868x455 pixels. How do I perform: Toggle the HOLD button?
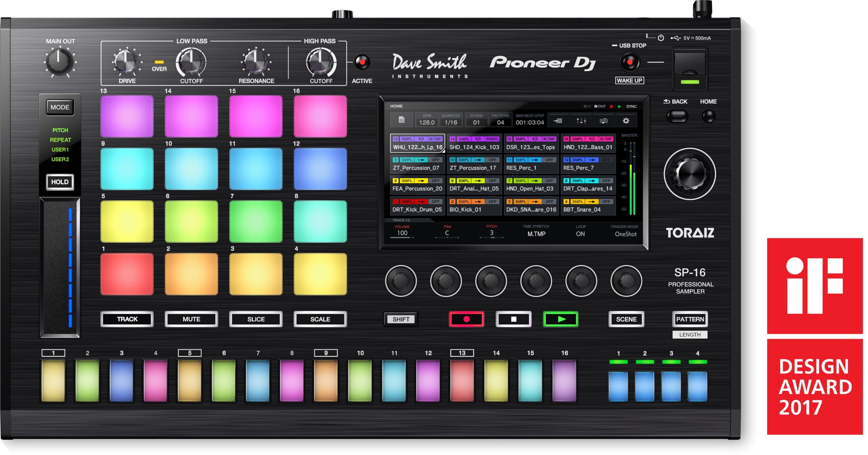pos(60,182)
